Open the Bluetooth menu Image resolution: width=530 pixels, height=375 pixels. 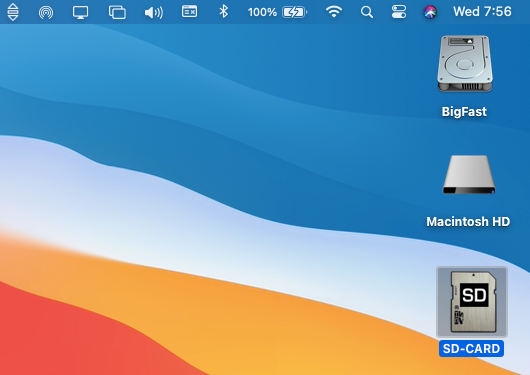(223, 12)
